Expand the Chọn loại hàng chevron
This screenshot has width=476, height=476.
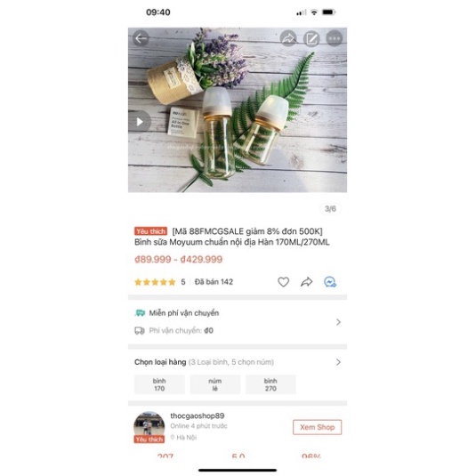click(338, 362)
